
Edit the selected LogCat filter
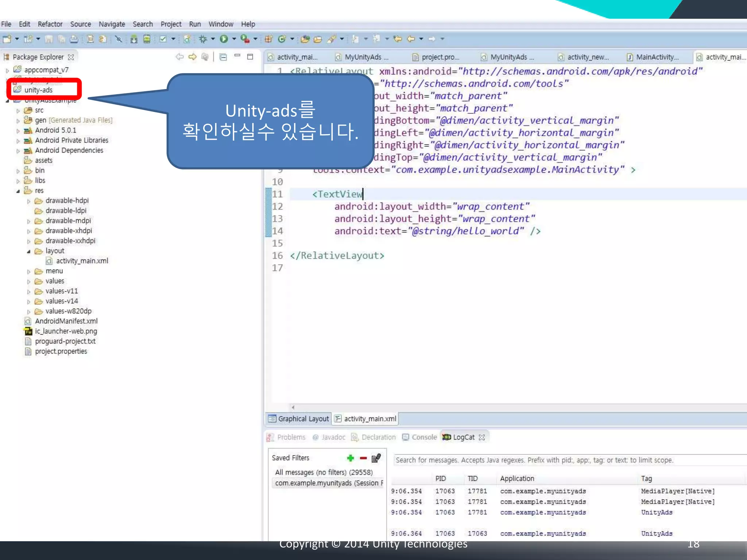(376, 458)
